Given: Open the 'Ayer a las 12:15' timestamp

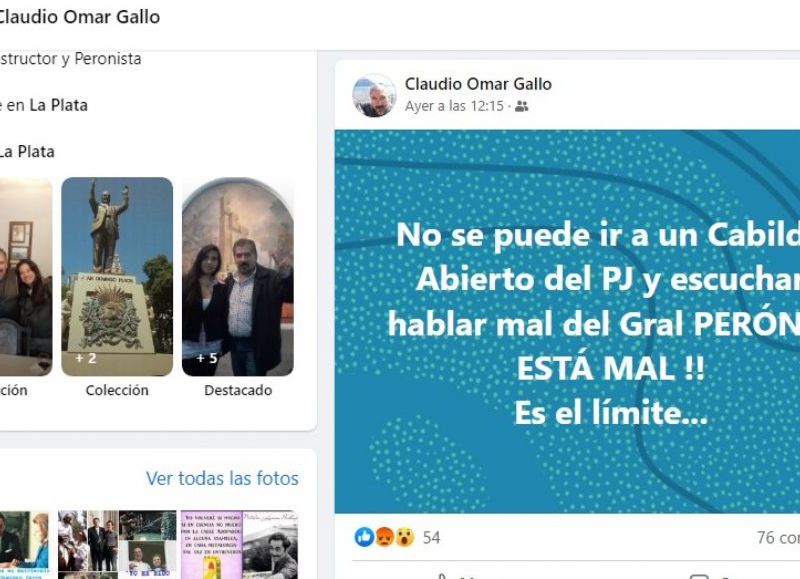Looking at the screenshot, I should [x=454, y=106].
